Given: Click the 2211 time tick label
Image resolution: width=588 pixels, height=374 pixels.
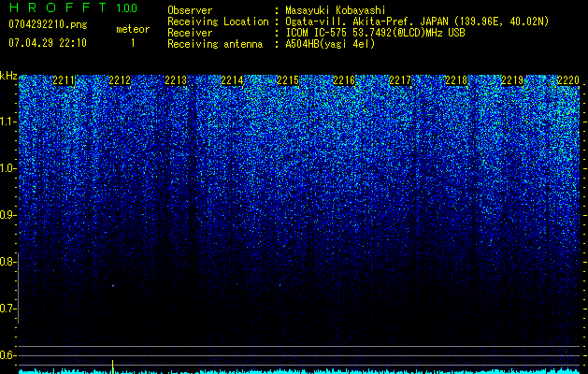Looking at the screenshot, I should click(64, 80).
